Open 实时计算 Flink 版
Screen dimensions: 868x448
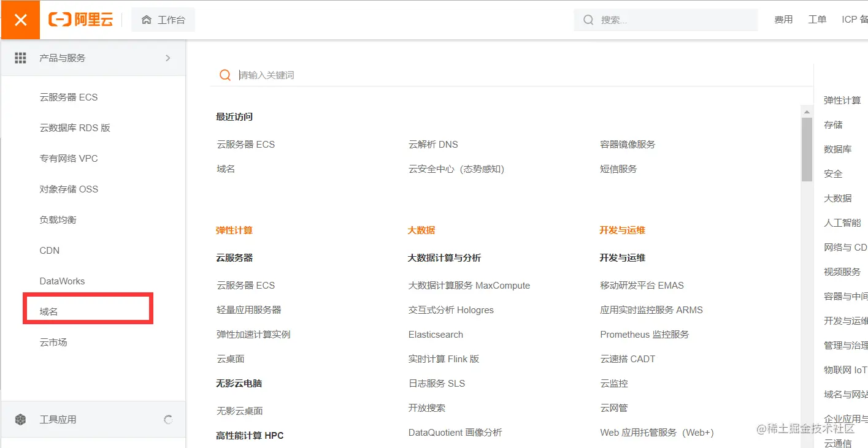[x=444, y=359]
